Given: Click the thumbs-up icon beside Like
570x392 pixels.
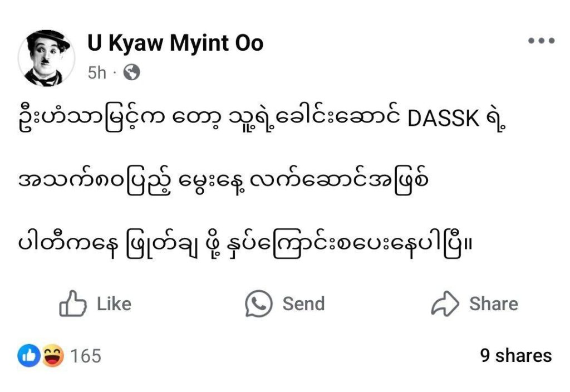Looking at the screenshot, I should pyautogui.click(x=73, y=304).
